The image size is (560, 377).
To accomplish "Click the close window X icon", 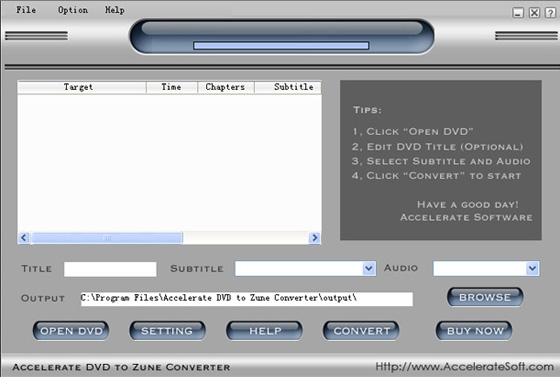I will coord(534,13).
